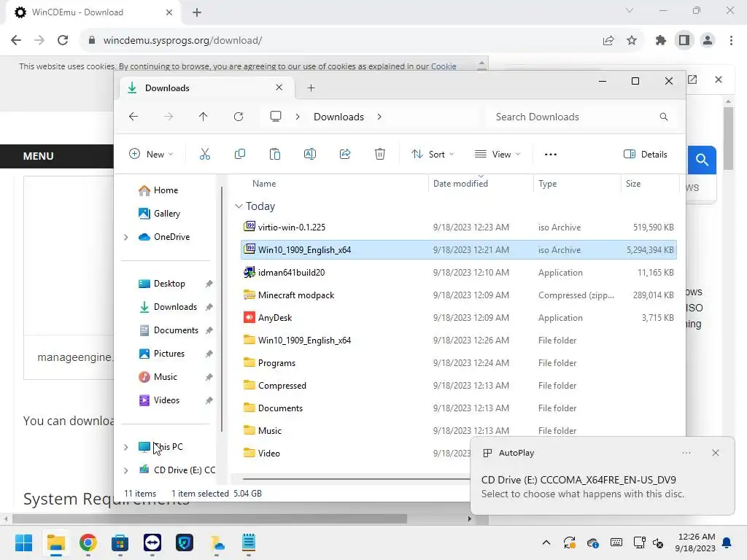Click the Rename icon in Explorer toolbar
Image resolution: width=747 pixels, height=560 pixels.
pyautogui.click(x=309, y=155)
